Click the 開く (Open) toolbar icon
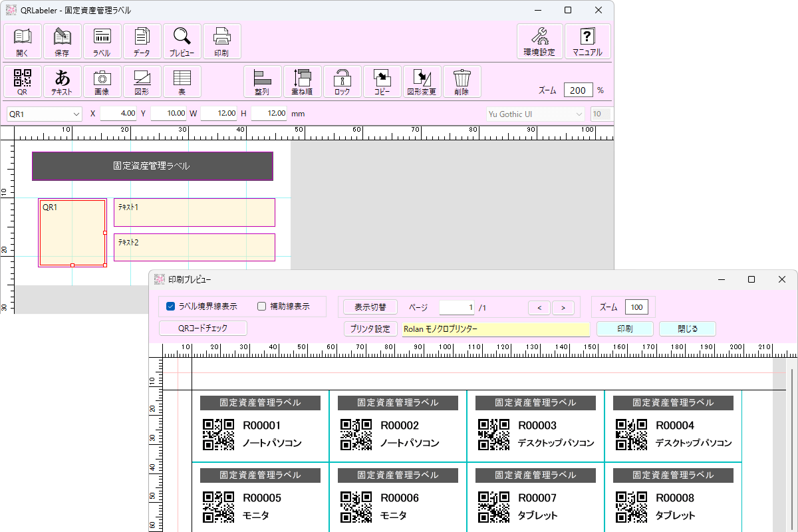This screenshot has height=532, width=798. (23, 42)
